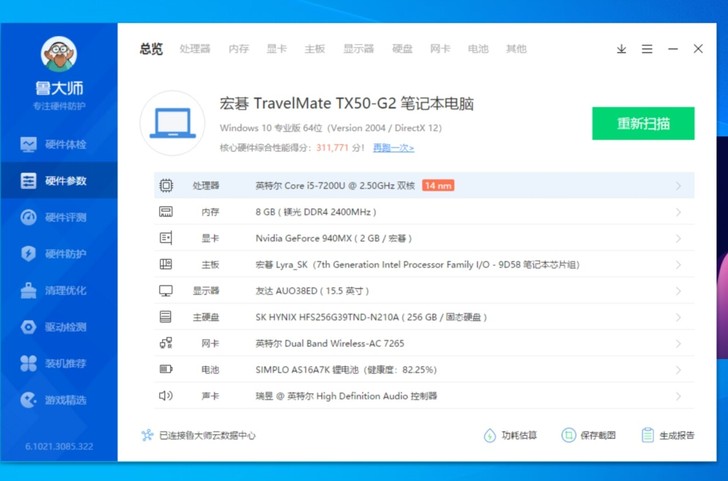Expand the 电池 SIMPLO row chevron
Viewport: 728px width, 481px height.
678,370
